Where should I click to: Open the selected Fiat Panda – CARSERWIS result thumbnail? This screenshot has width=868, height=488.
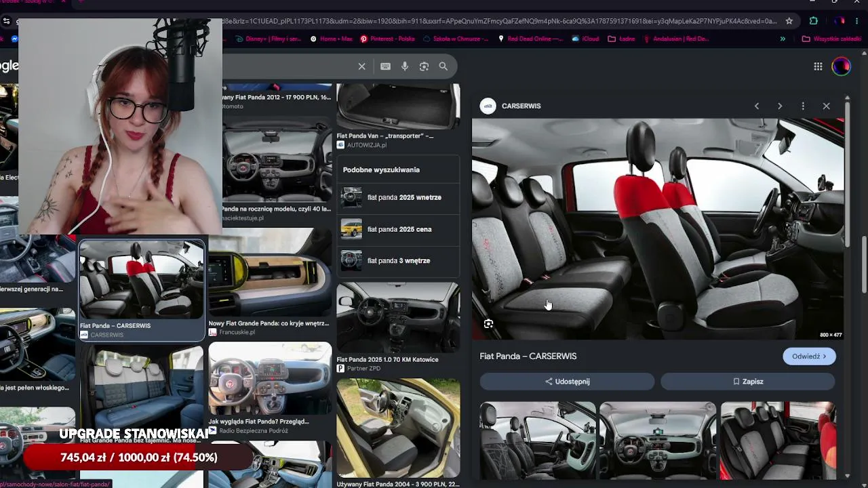[x=142, y=279]
